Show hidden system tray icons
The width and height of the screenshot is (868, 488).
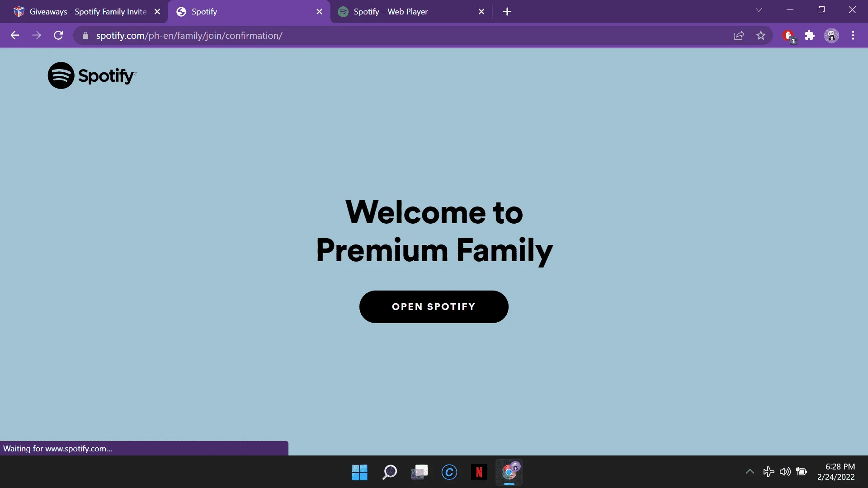click(x=750, y=472)
